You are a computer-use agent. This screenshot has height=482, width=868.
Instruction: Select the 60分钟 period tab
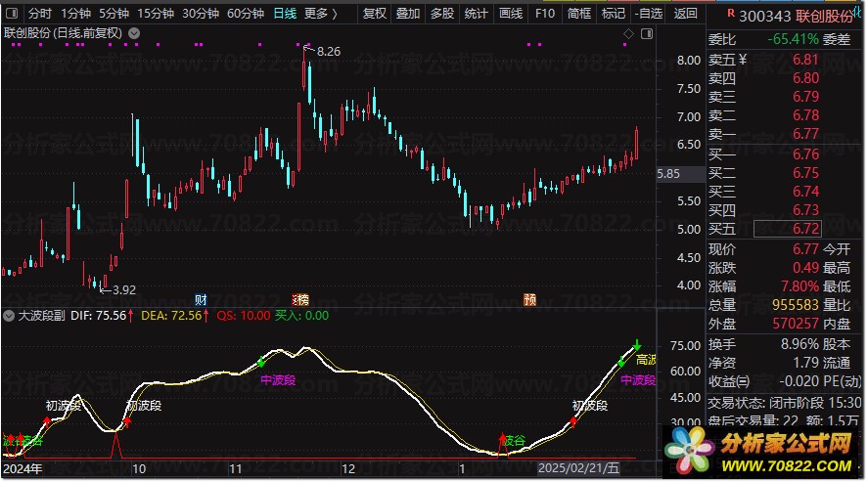(x=246, y=14)
